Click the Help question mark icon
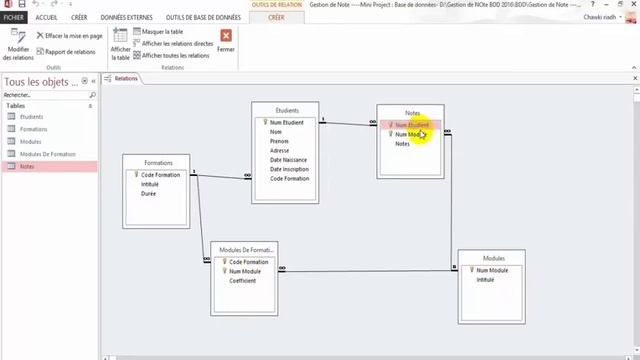 click(x=593, y=4)
